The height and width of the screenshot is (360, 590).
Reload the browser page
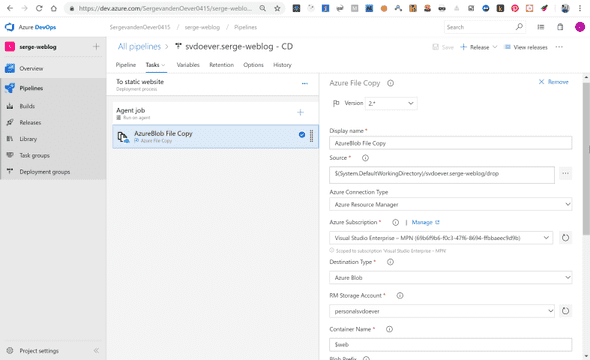39,8
